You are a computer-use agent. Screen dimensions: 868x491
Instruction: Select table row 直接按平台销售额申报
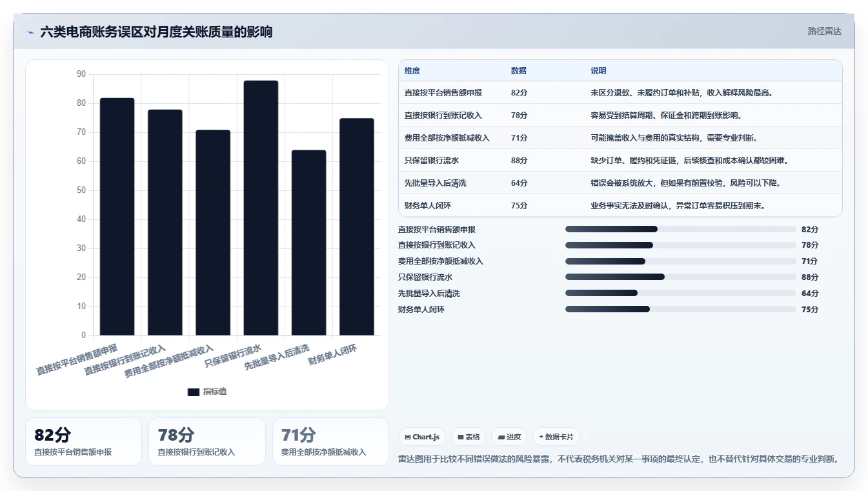point(620,93)
